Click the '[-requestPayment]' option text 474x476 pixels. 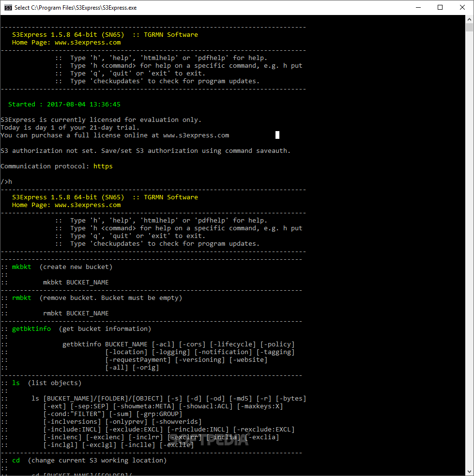coord(138,360)
